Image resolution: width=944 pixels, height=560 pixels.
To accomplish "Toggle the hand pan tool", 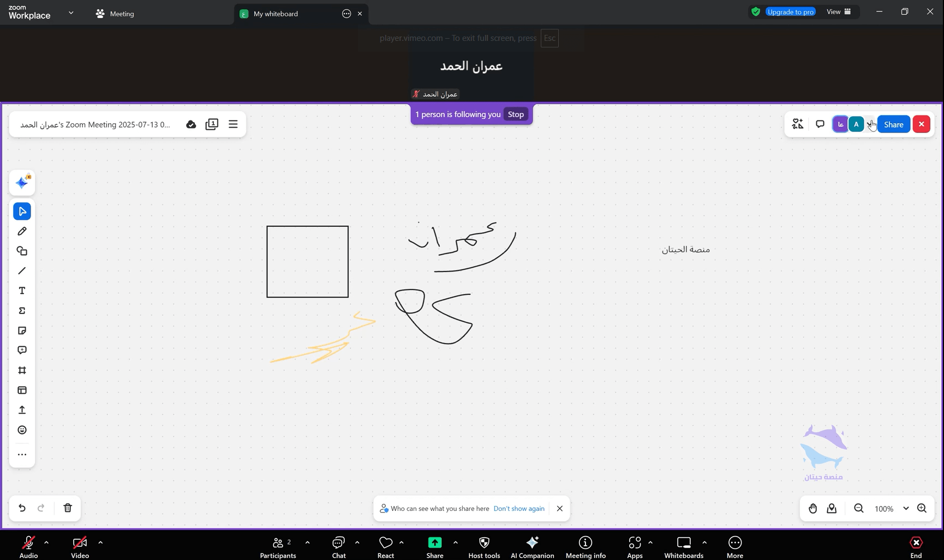I will [x=812, y=508].
